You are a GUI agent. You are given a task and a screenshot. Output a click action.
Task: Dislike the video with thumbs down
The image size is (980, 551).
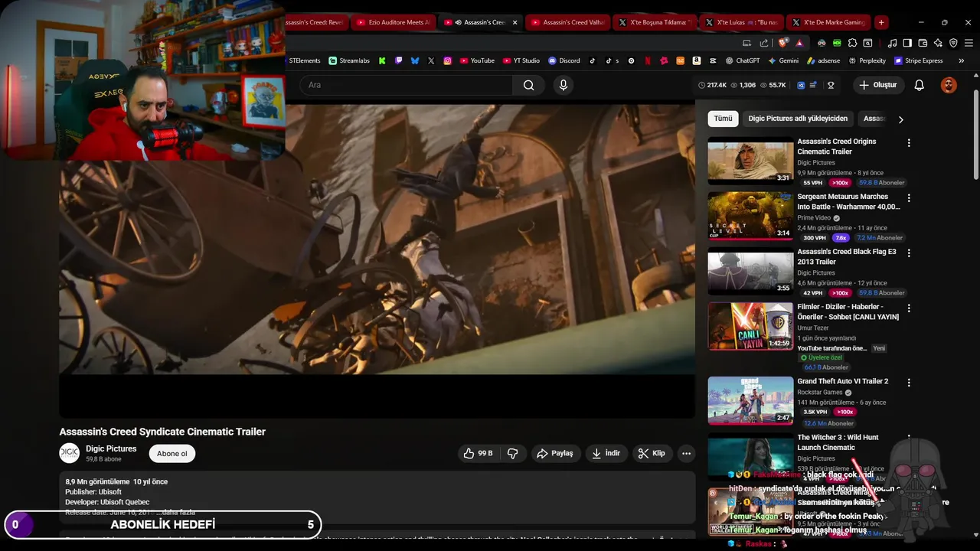point(513,453)
